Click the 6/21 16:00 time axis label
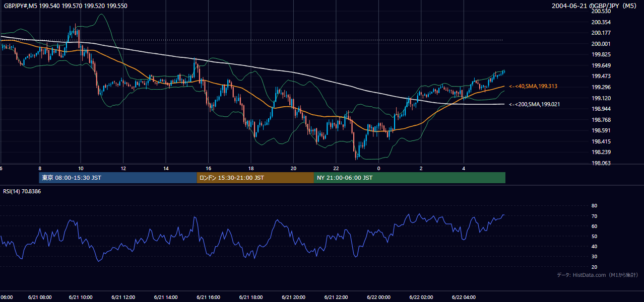The height and width of the screenshot is (302, 644). point(209,297)
